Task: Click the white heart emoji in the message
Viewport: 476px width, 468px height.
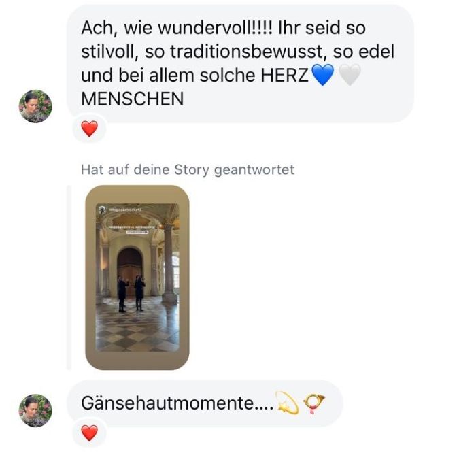Action: 350,74
